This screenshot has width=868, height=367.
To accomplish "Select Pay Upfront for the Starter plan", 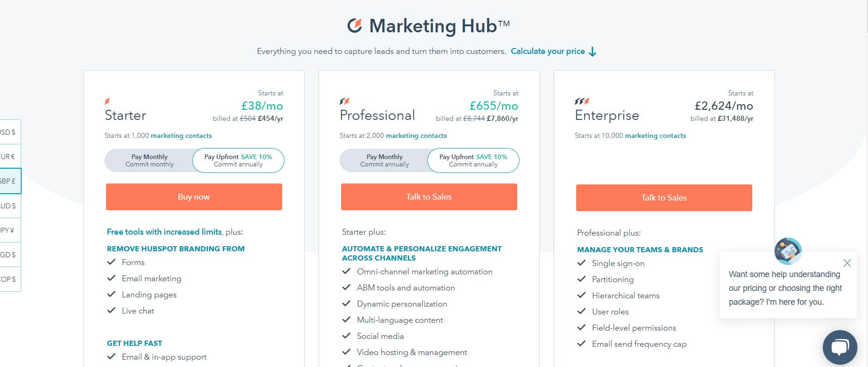I will [x=238, y=160].
